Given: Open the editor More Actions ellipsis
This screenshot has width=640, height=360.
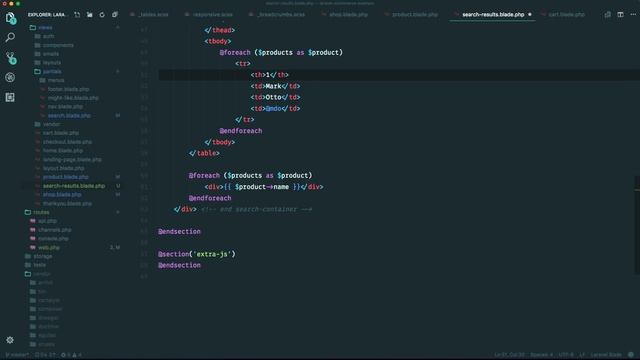Looking at the screenshot, I should click(633, 15).
